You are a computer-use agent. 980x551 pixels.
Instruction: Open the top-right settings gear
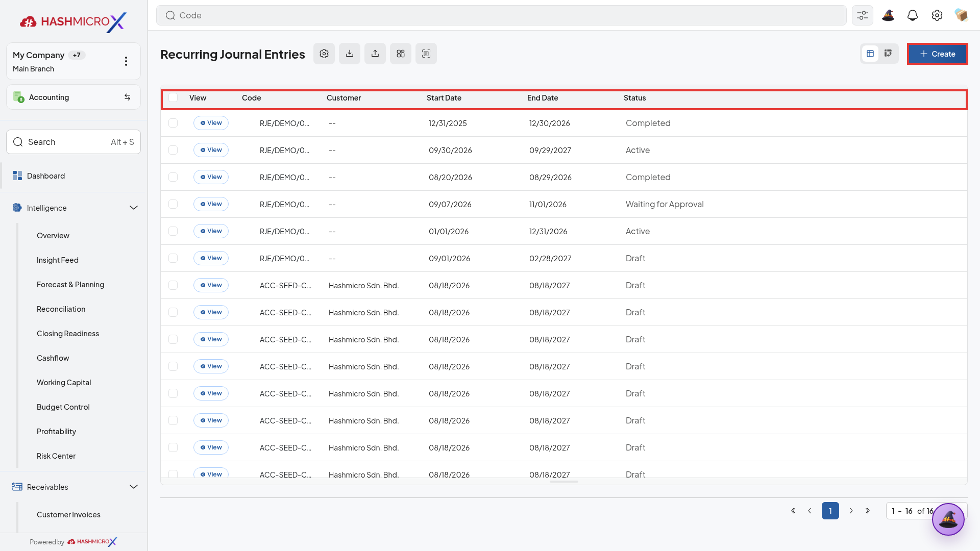tap(937, 15)
